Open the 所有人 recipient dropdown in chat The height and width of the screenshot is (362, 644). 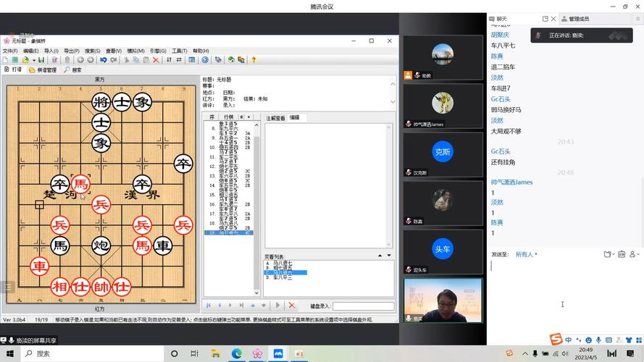click(x=527, y=254)
